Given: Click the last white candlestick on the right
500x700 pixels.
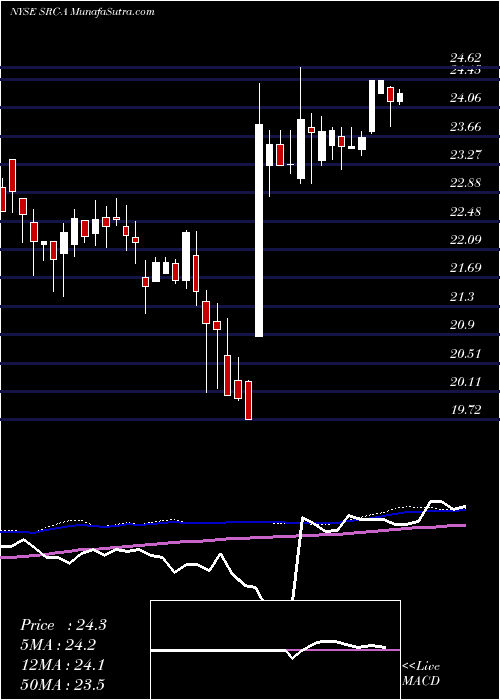Looking at the screenshot, I should [400, 97].
